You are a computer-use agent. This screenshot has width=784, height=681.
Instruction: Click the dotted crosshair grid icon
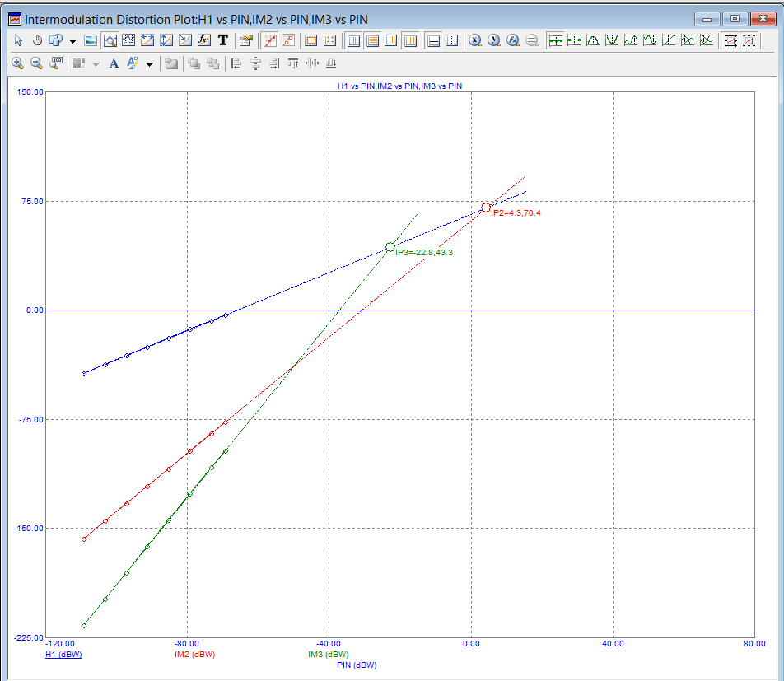[x=452, y=40]
